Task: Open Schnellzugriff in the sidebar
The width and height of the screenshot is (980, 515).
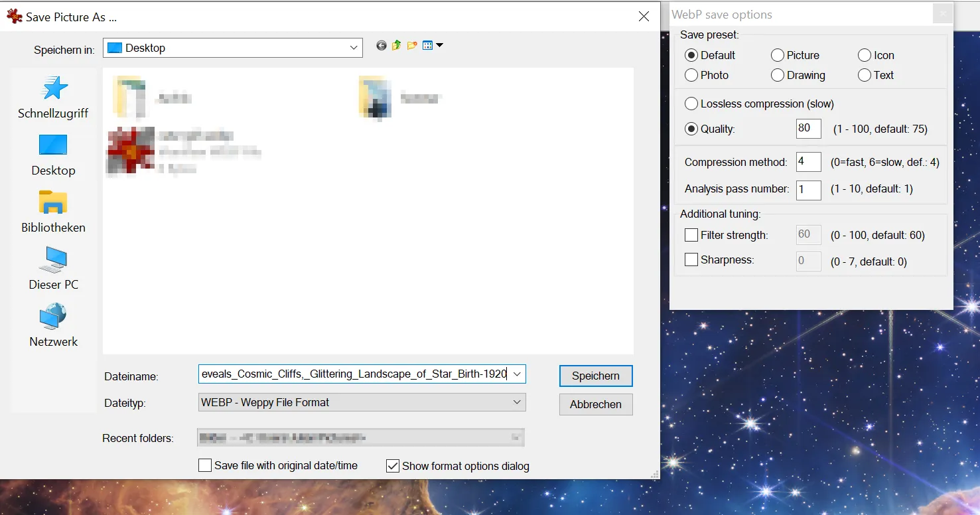Action: [53, 98]
